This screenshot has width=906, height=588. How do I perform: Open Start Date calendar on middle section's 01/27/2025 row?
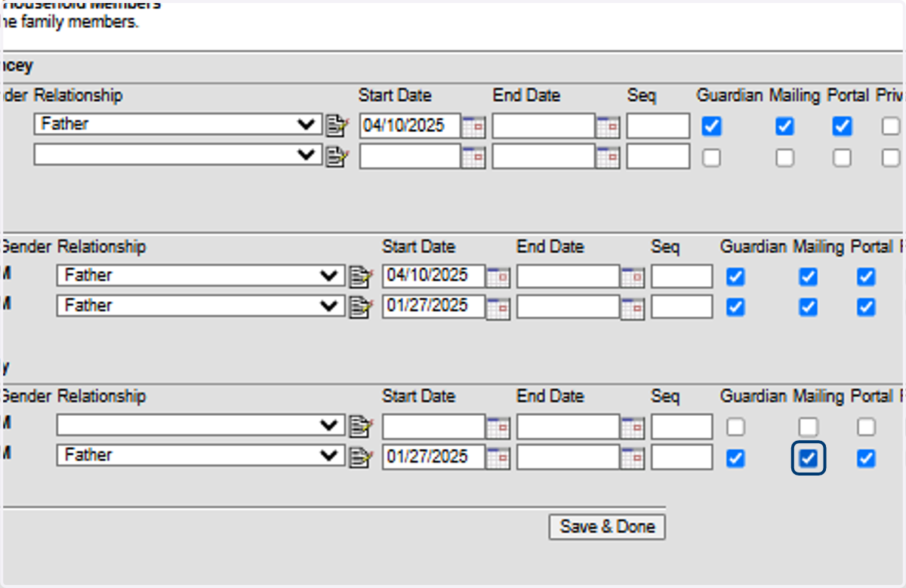click(x=498, y=307)
